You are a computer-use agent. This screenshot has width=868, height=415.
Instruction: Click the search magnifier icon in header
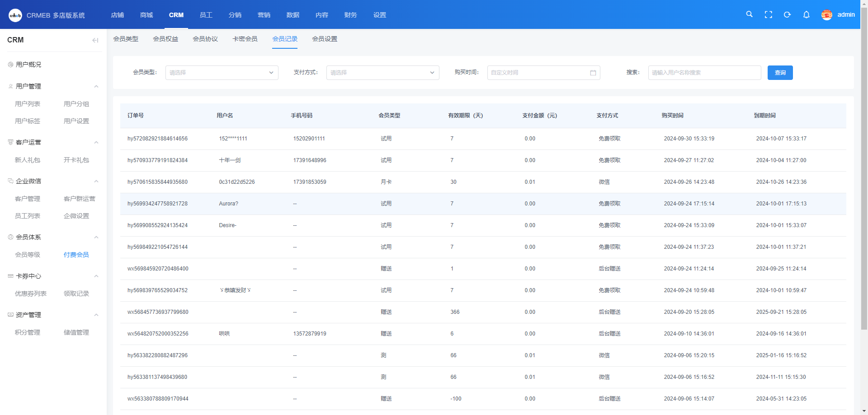coord(749,14)
